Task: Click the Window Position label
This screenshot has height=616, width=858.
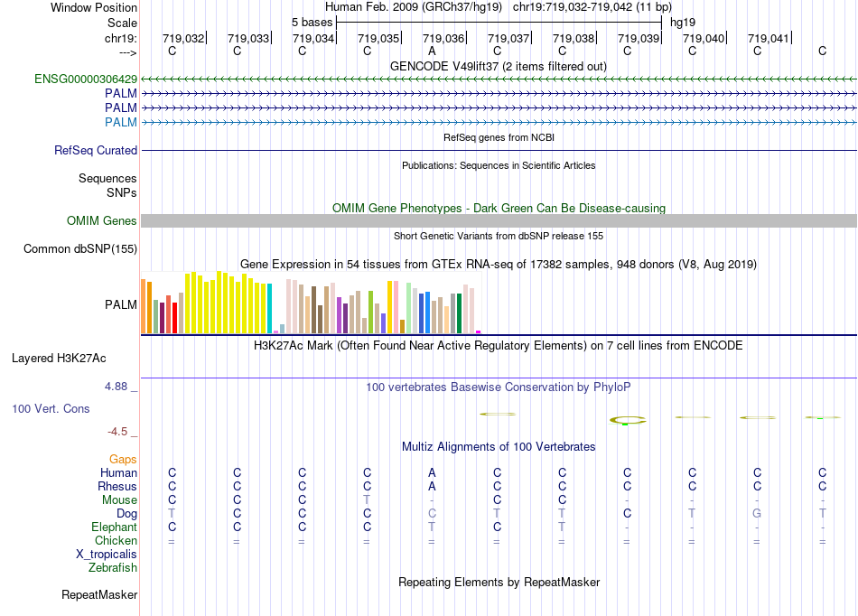Action: [94, 7]
